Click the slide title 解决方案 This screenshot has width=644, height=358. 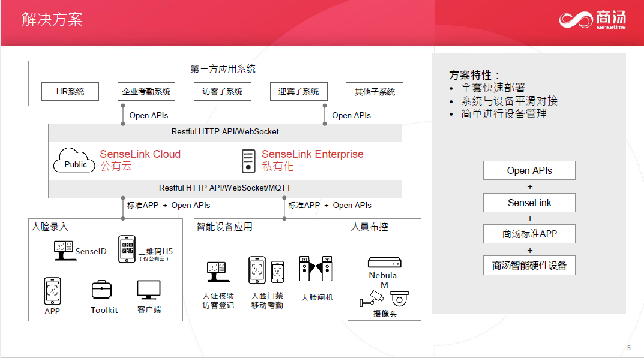tap(52, 20)
